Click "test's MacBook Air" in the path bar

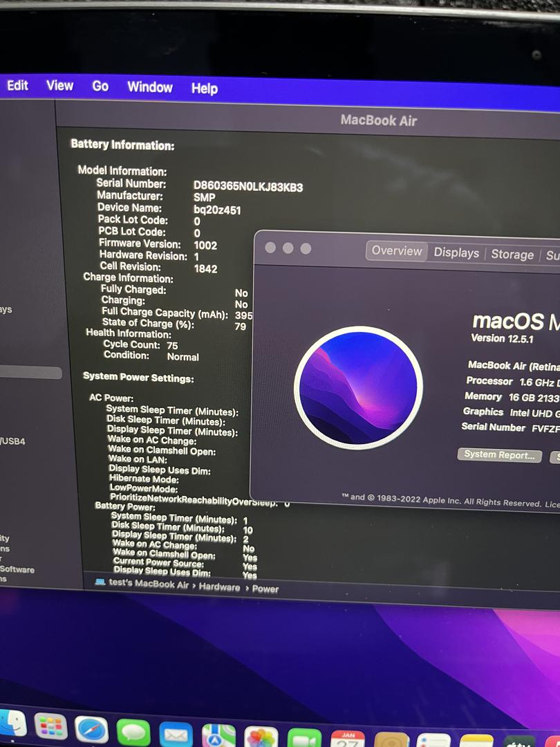[x=149, y=584]
